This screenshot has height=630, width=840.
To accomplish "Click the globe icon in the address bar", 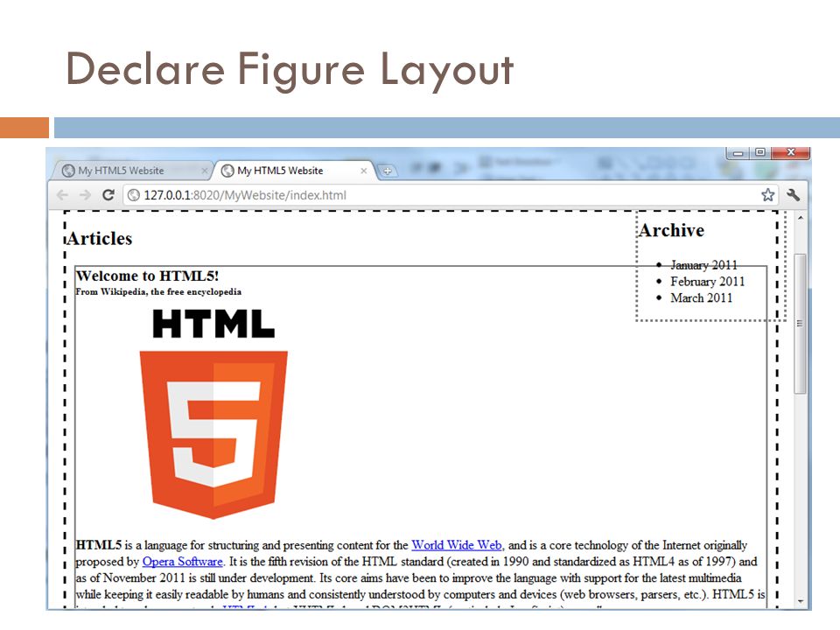I will (x=134, y=195).
